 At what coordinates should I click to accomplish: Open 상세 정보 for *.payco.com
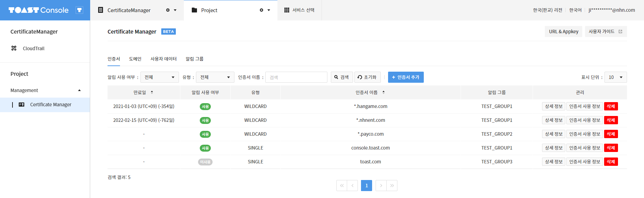(x=553, y=134)
